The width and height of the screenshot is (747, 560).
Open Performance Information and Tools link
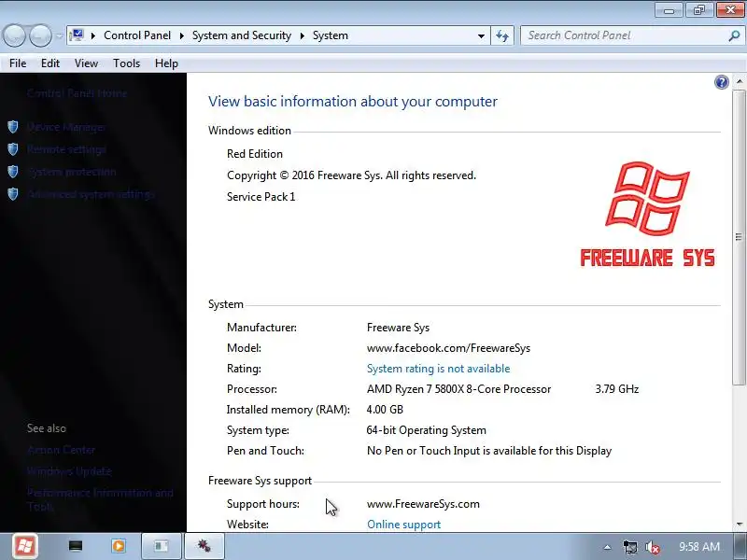click(x=100, y=499)
